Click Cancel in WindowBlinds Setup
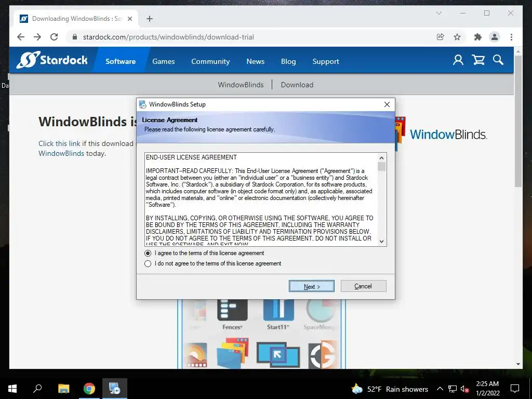The image size is (532, 399). [363, 286]
